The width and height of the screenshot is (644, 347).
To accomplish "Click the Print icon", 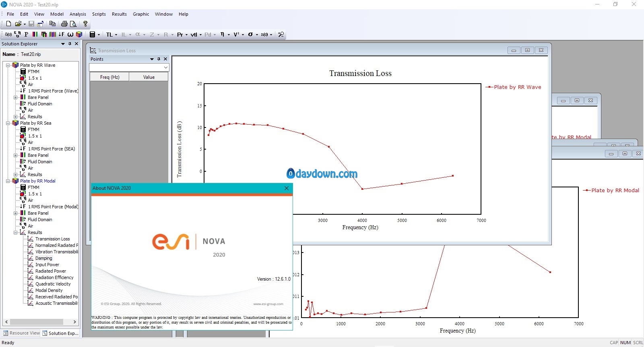I will tap(64, 24).
